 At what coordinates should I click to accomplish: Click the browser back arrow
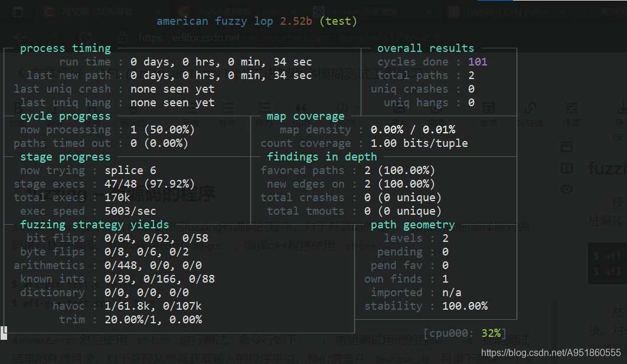[21, 38]
